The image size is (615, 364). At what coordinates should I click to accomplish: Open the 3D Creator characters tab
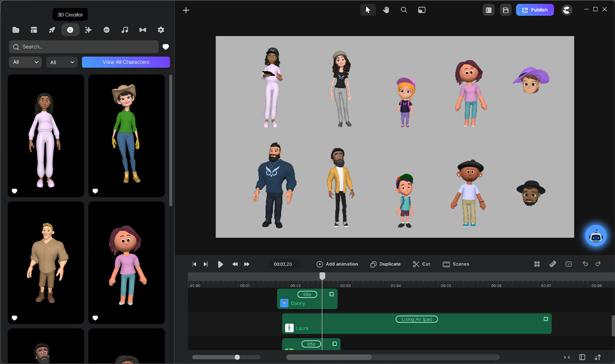70,30
